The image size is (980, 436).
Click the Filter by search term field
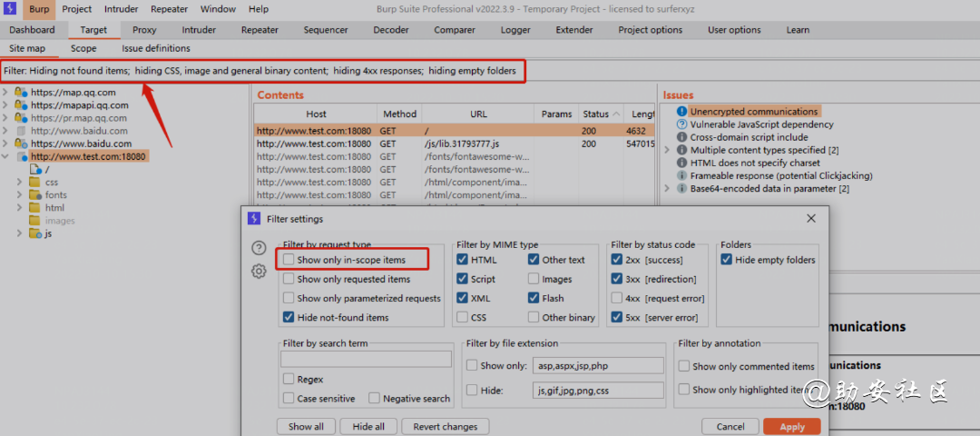(x=366, y=359)
